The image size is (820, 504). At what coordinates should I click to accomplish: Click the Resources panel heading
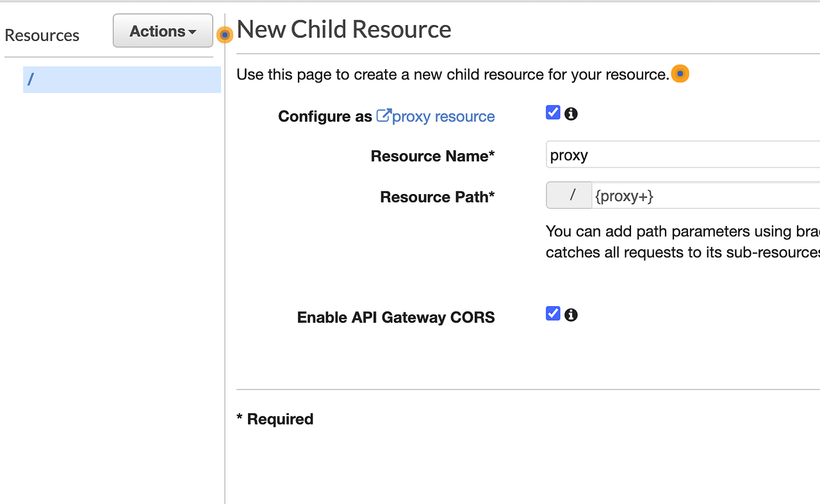click(x=42, y=35)
